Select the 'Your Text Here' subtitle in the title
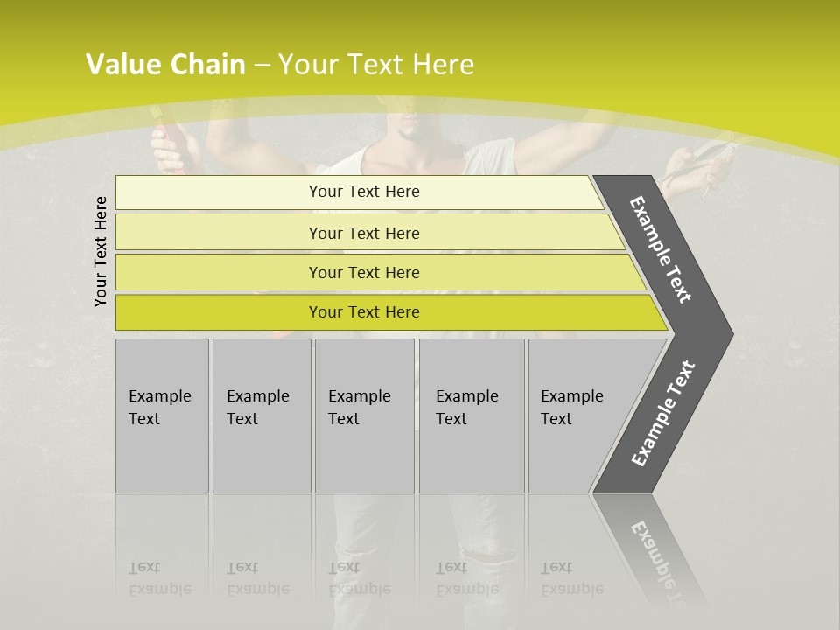Screen dimensions: 840x630 tap(376, 64)
